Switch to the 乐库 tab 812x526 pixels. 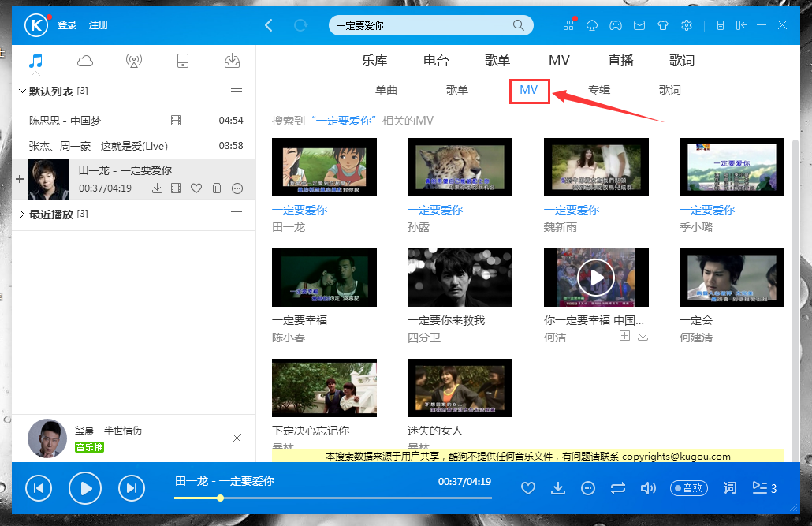point(374,61)
